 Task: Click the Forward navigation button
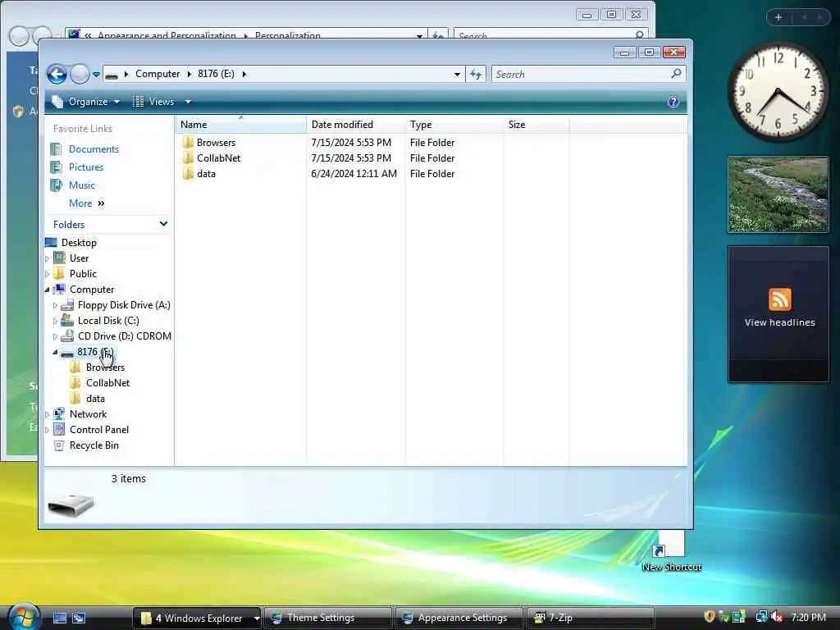(x=80, y=74)
